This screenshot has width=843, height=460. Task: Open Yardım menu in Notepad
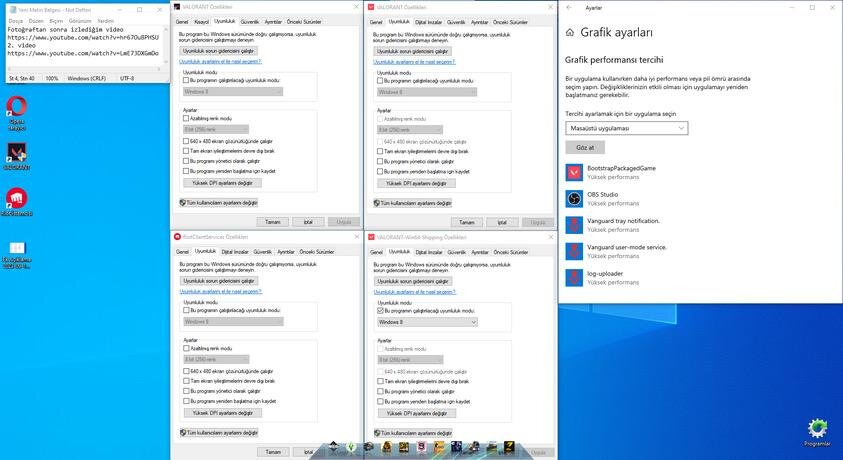105,21
